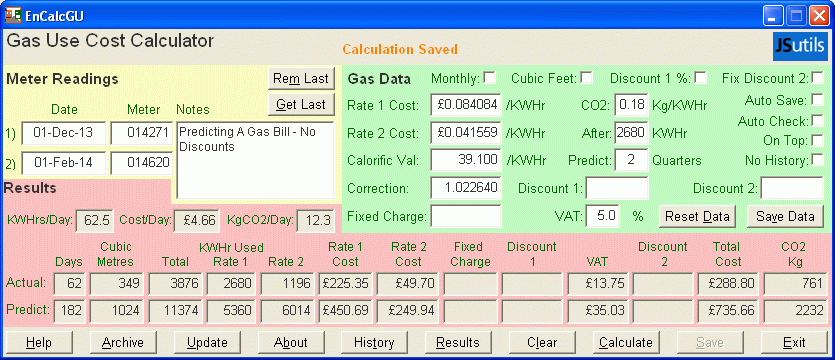The image size is (835, 360).
Task: Toggle the Discount 1 % checkbox
Action: click(700, 78)
